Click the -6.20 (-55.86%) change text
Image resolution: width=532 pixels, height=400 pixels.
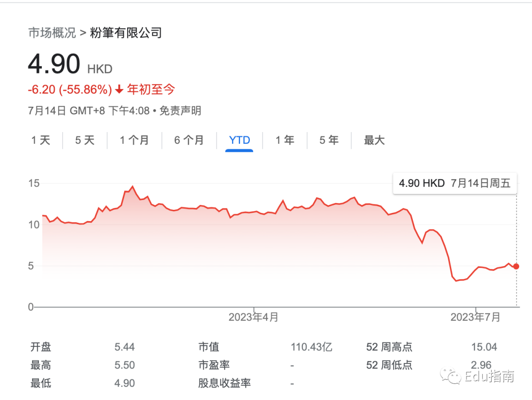70,90
